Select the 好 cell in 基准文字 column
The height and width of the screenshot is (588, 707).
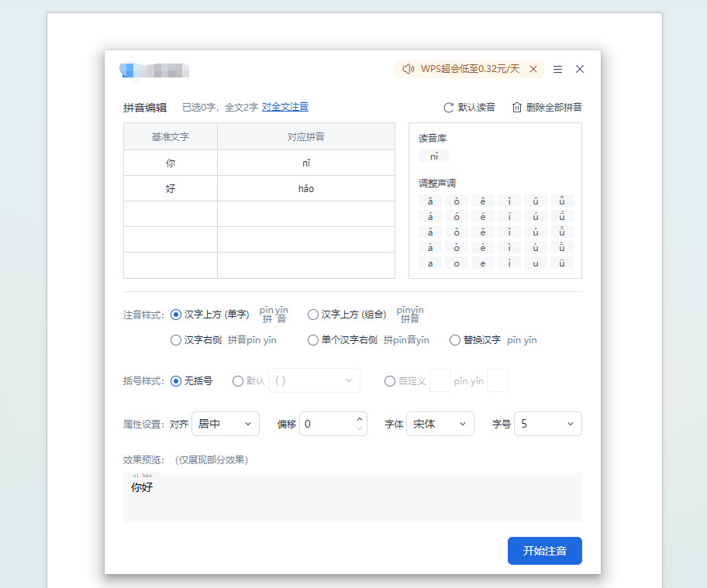tap(171, 189)
